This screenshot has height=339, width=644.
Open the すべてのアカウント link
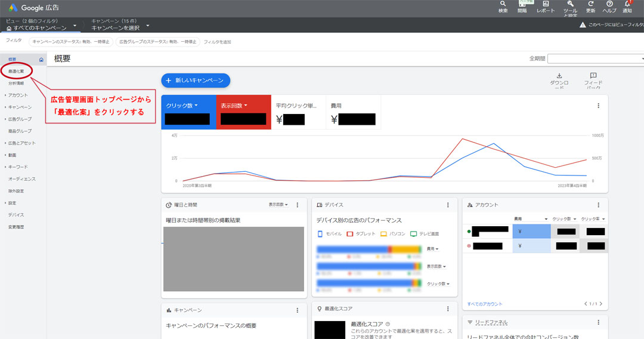(x=485, y=304)
